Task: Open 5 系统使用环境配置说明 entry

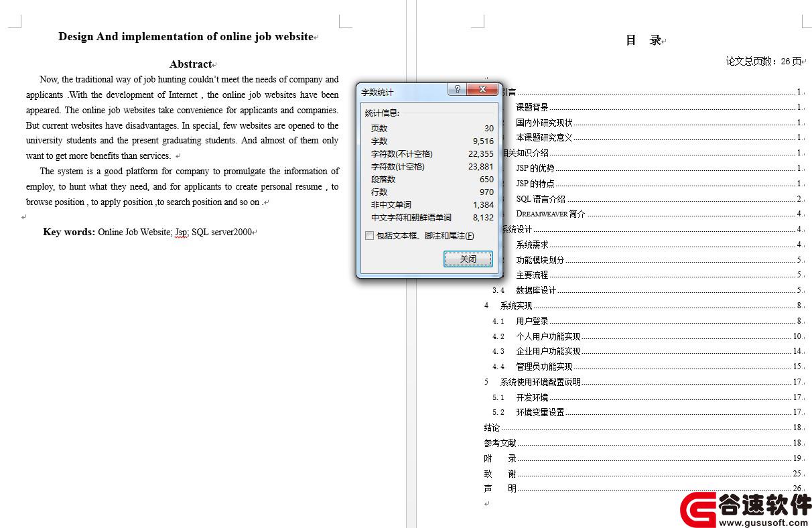Action: (x=643, y=382)
